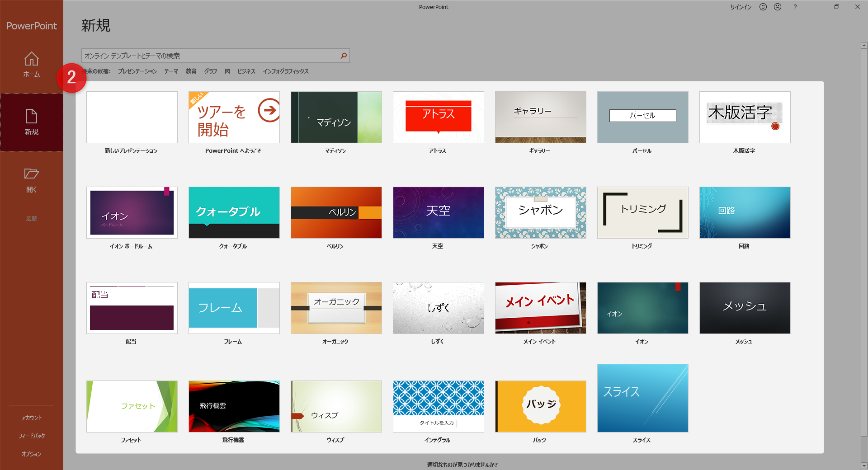This screenshot has width=868, height=470.
Task: Choose the ファセット theme thumbnail
Action: point(132,407)
